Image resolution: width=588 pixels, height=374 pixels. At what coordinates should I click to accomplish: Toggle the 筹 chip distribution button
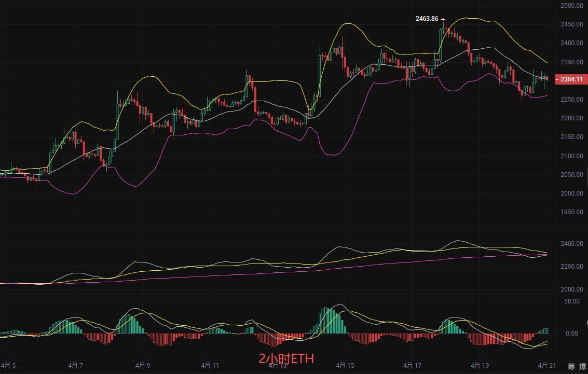(x=571, y=366)
